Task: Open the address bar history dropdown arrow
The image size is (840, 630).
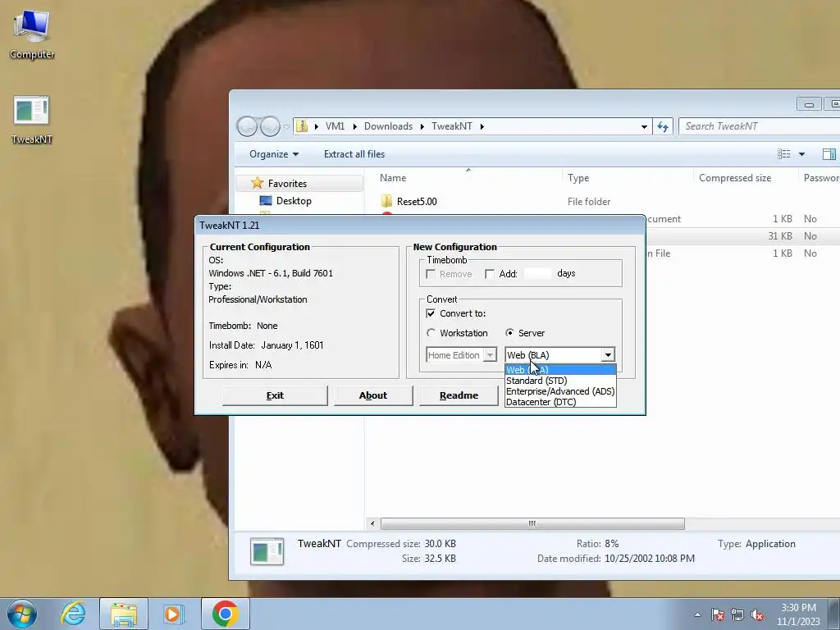Action: tap(644, 126)
